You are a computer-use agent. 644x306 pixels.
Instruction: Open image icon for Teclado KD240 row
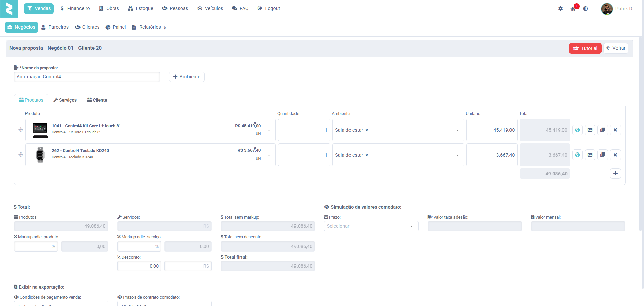click(590, 155)
